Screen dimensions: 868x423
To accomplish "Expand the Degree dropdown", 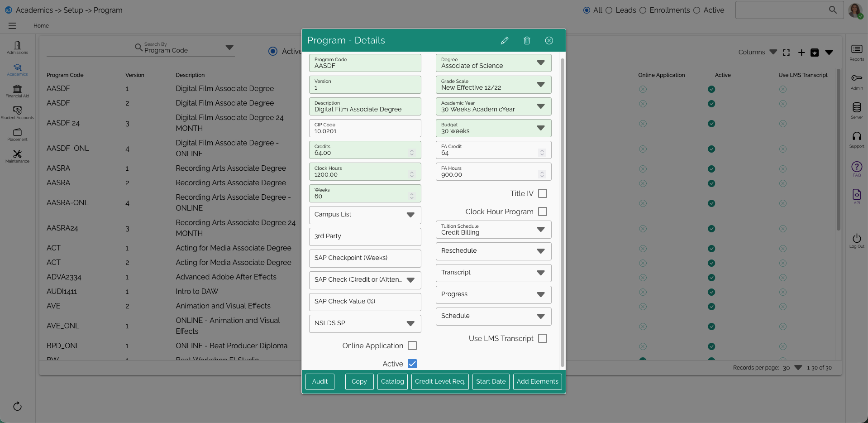I will (540, 63).
